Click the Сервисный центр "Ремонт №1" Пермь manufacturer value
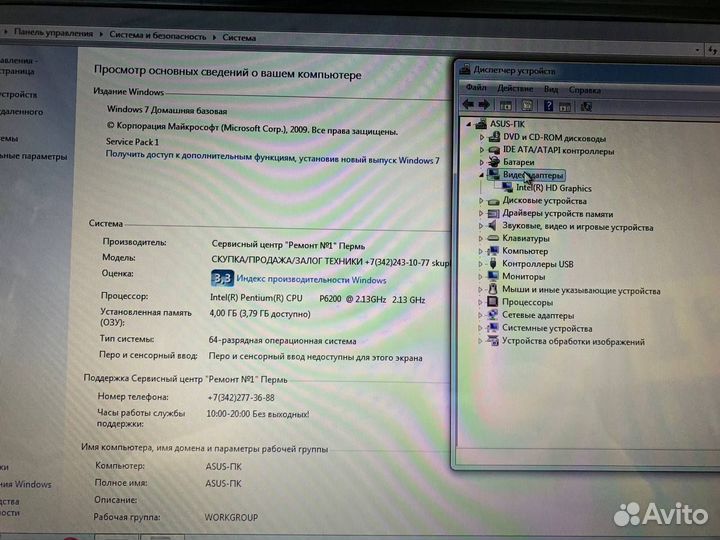Viewport: 720px width, 540px height. [288, 245]
